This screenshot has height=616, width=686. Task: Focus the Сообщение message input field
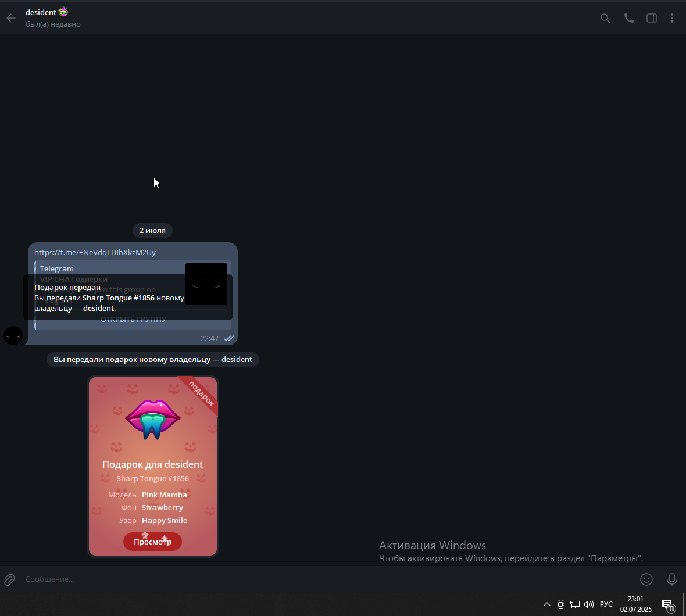pos(328,579)
